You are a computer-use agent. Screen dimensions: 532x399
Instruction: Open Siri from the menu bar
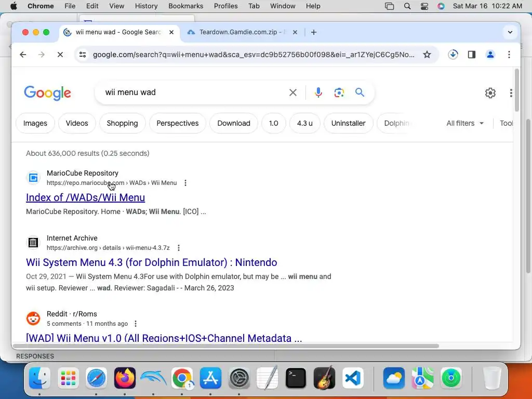tap(441, 6)
